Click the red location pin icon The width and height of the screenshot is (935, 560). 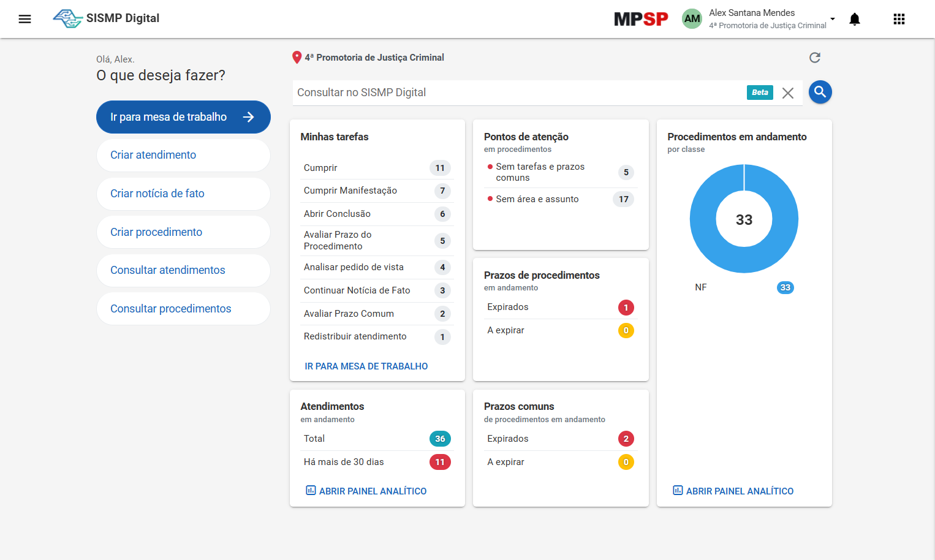point(297,58)
